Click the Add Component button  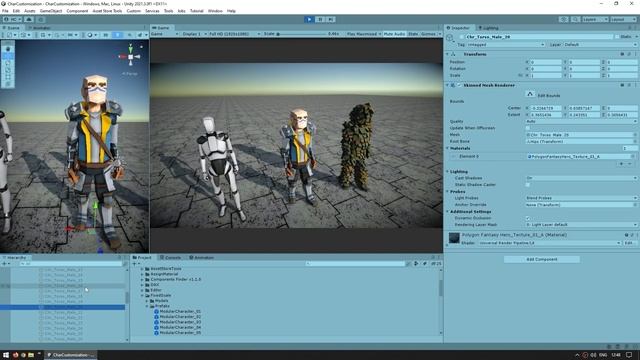point(542,259)
